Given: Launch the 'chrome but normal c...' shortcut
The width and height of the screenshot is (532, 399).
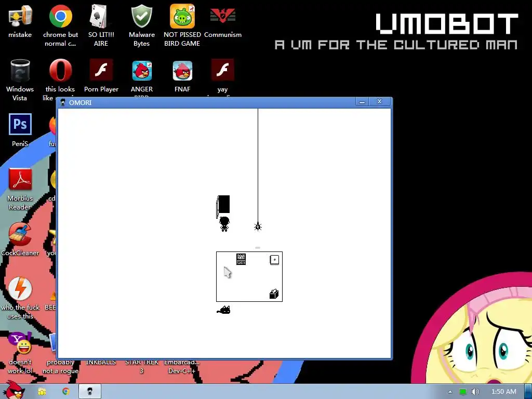Looking at the screenshot, I should (60, 16).
